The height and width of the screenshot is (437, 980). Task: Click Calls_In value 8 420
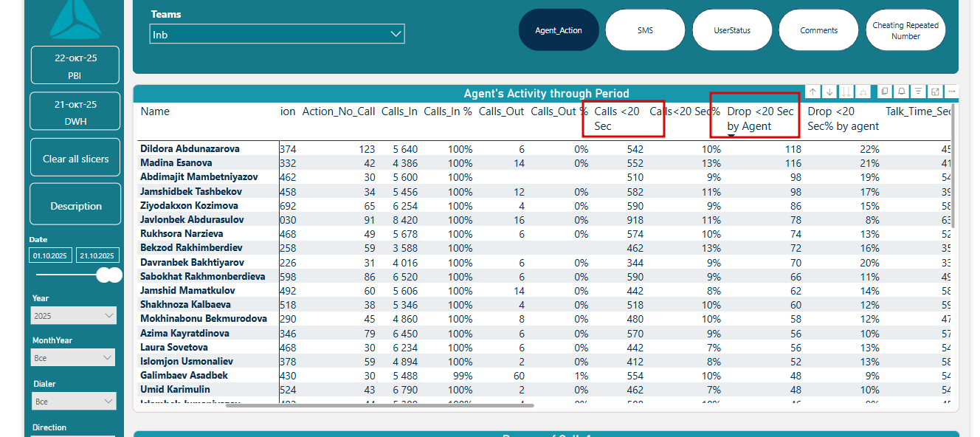coord(405,219)
